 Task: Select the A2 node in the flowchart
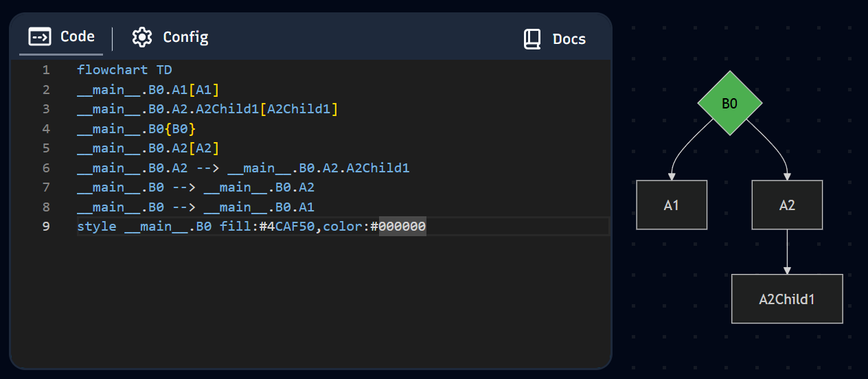(x=787, y=205)
